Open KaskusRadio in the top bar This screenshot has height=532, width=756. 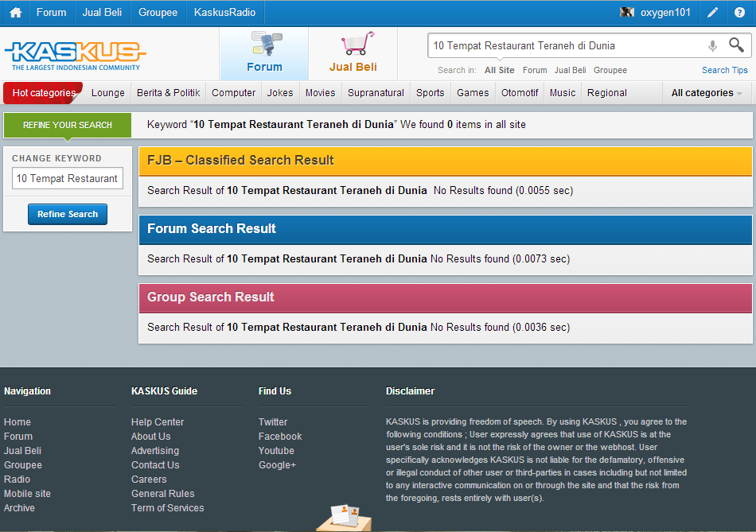pyautogui.click(x=224, y=13)
